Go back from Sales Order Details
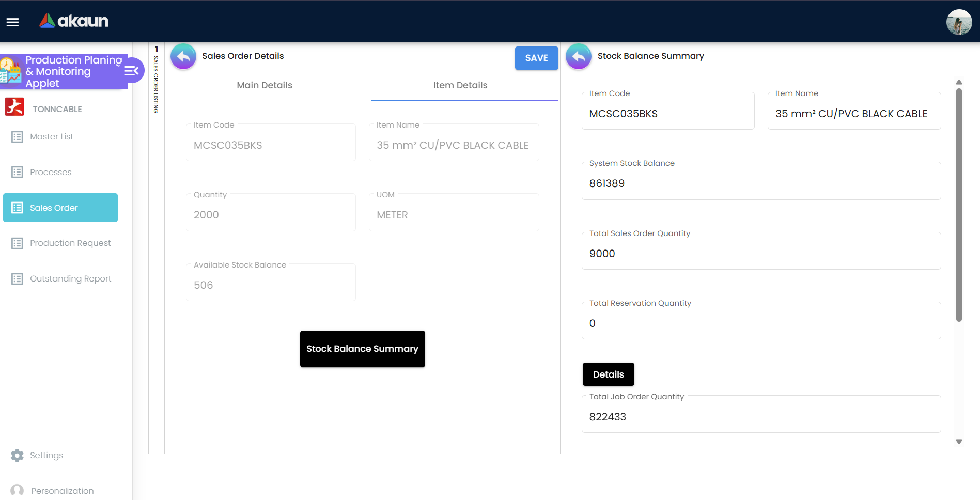Viewport: 980px width, 500px height. [183, 56]
